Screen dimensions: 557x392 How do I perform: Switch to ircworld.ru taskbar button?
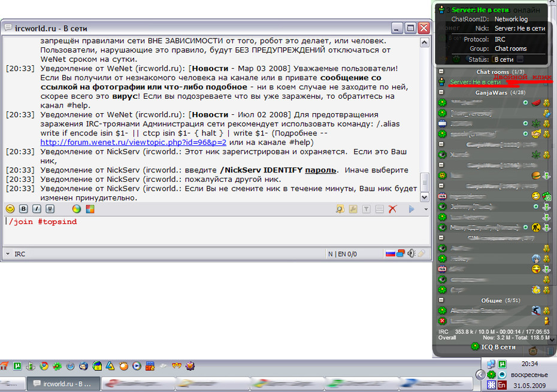click(63, 384)
